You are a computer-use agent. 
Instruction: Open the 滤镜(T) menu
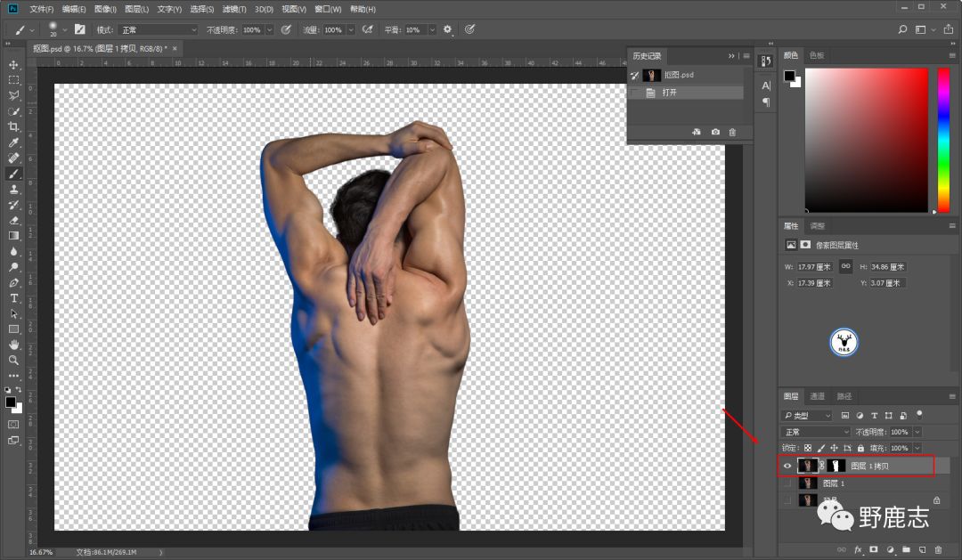tap(234, 9)
